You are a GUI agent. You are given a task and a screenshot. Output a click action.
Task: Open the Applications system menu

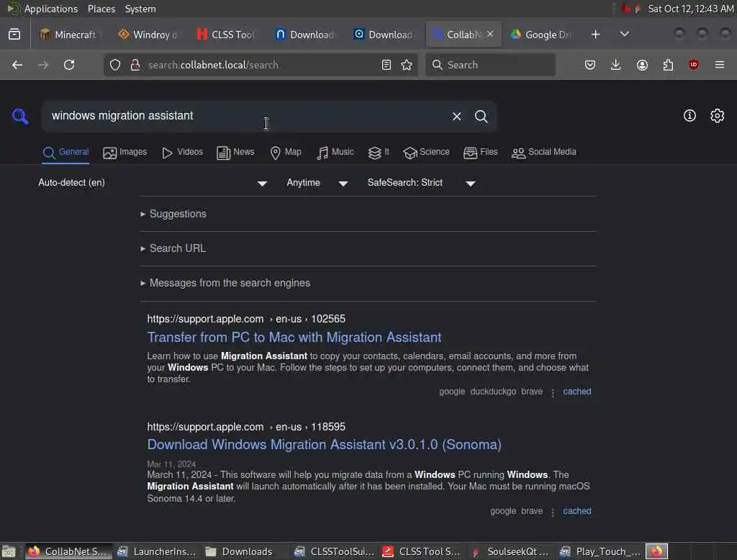coord(51,9)
